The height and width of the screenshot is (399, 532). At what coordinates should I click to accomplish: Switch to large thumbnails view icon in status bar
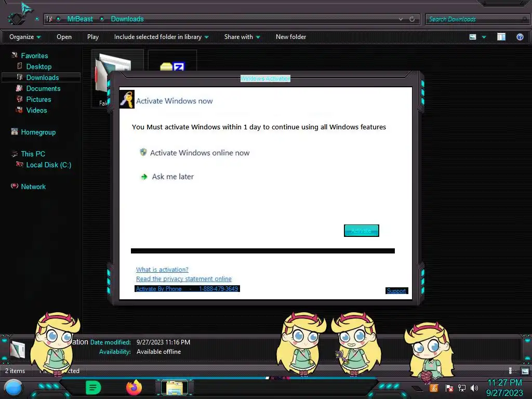(x=525, y=371)
